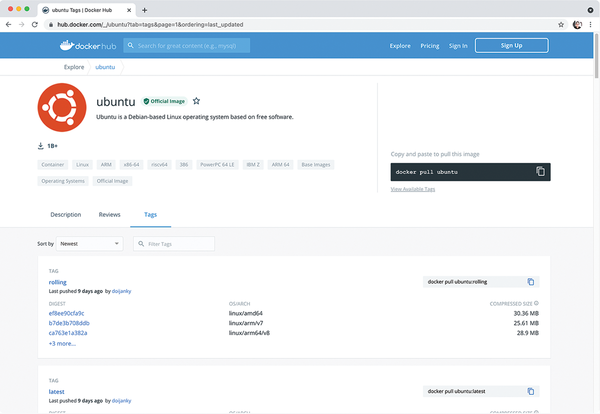Click the linux/arm64/v8 architecture text
600x414 pixels.
pos(249,333)
